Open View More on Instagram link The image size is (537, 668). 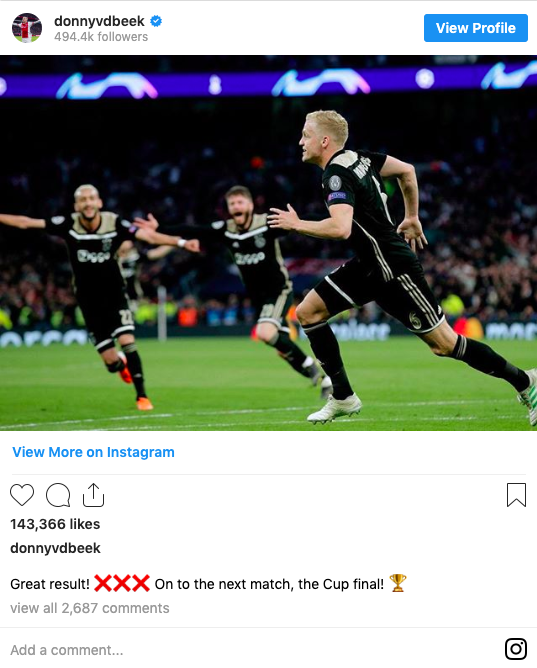[93, 452]
